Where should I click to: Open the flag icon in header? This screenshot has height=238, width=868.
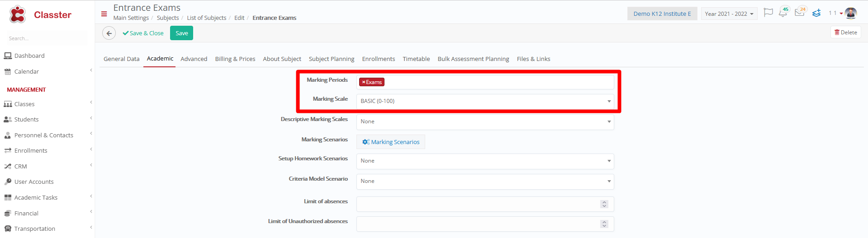tap(768, 13)
